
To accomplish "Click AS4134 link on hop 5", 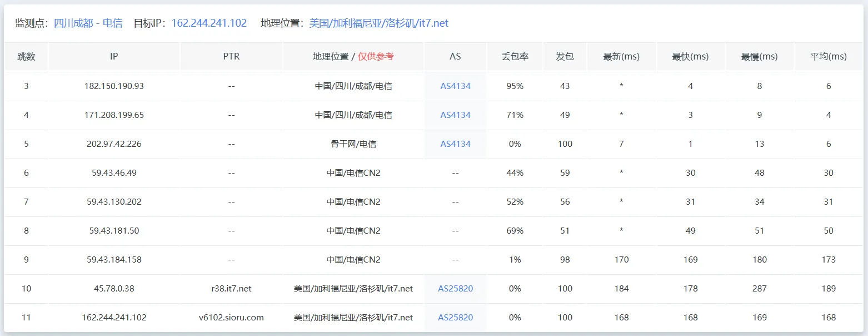I will [455, 144].
